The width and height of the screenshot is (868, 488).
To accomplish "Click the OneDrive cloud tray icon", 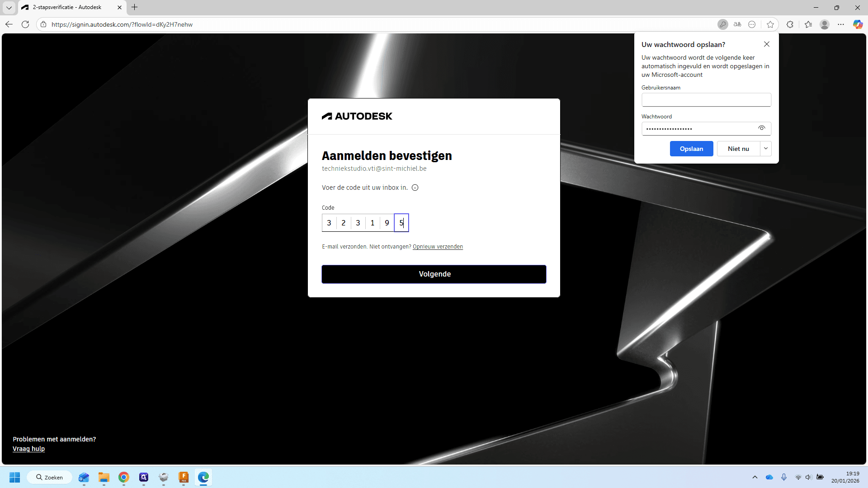I will (x=769, y=477).
